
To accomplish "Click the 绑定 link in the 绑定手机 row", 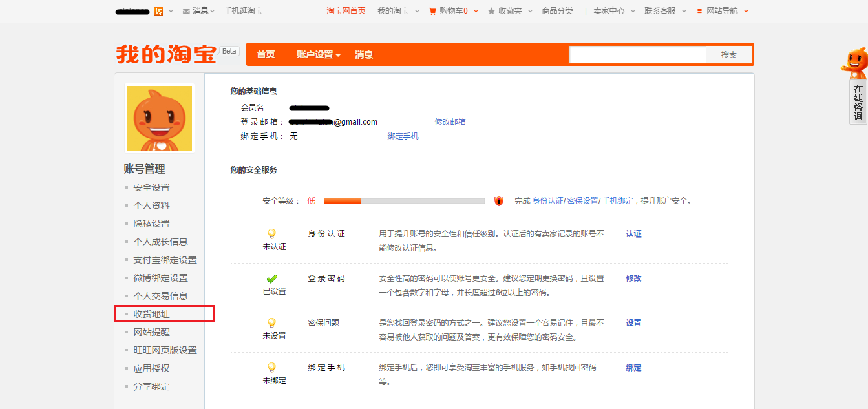I will (x=633, y=368).
